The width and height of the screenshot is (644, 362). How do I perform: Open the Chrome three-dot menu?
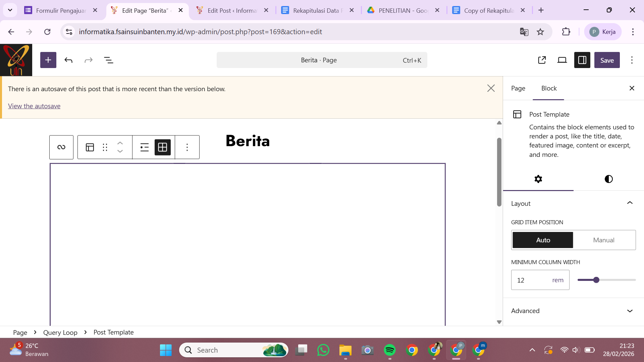(633, 32)
